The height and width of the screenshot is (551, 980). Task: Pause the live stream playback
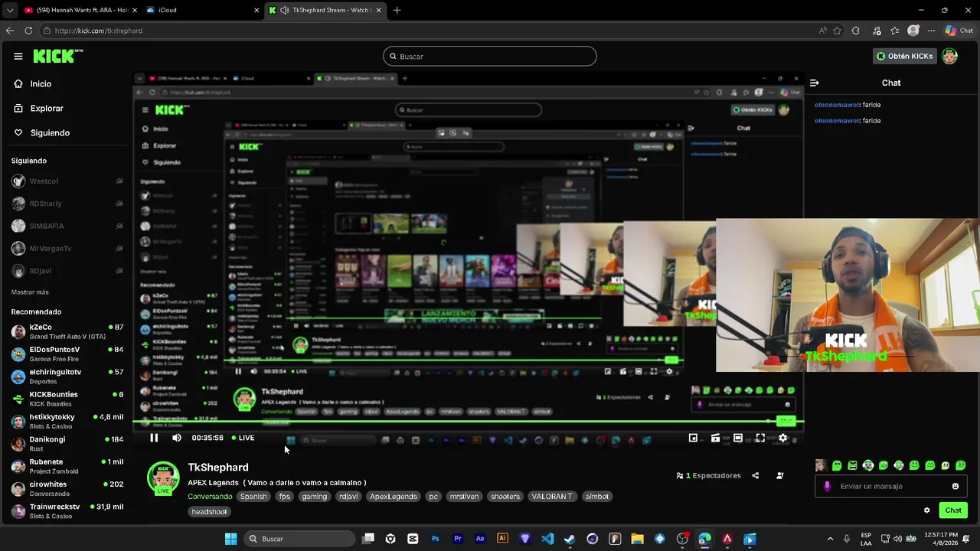pyautogui.click(x=154, y=438)
